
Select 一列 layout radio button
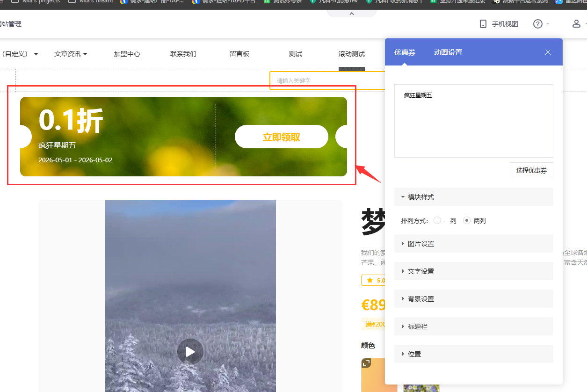coord(437,220)
